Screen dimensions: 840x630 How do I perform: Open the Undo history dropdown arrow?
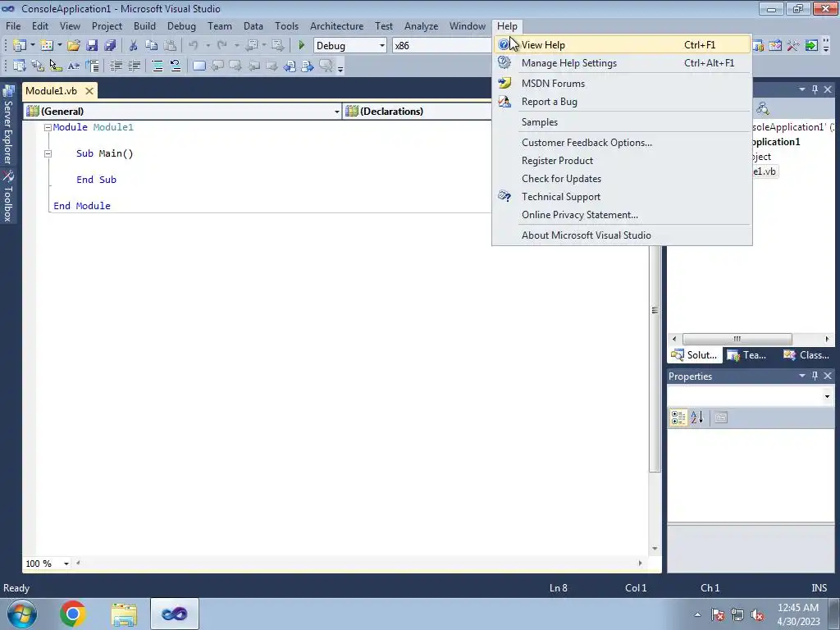(x=208, y=46)
